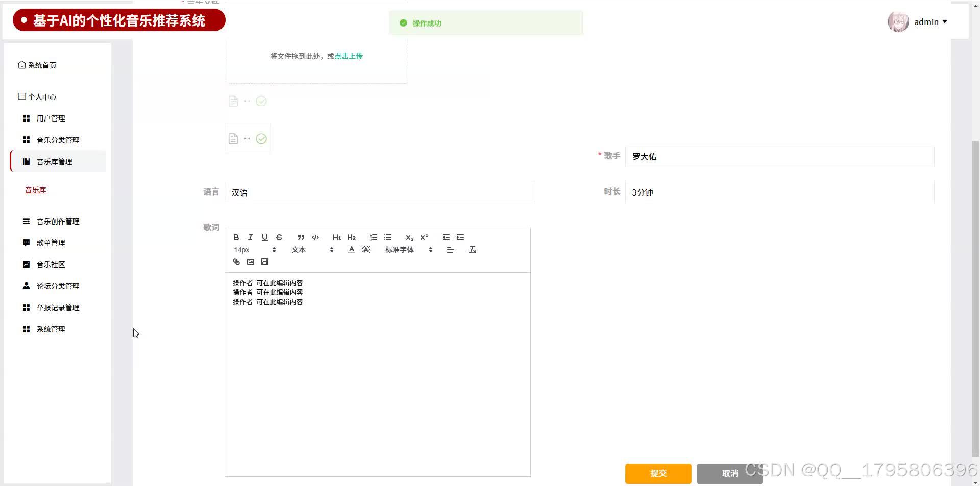Insert an image into the lyrics editor
This screenshot has height=486, width=980.
click(x=250, y=261)
